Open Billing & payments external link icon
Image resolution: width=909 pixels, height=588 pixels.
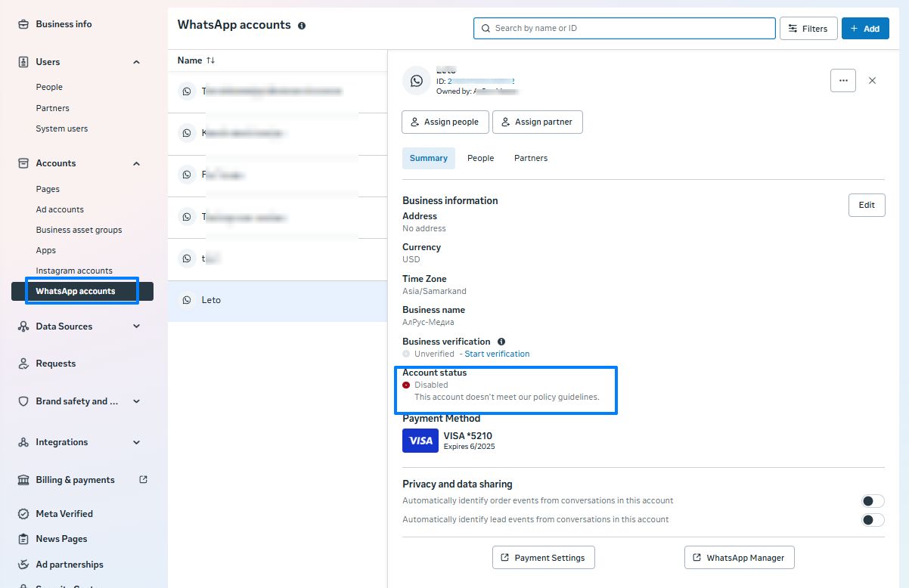(x=144, y=479)
